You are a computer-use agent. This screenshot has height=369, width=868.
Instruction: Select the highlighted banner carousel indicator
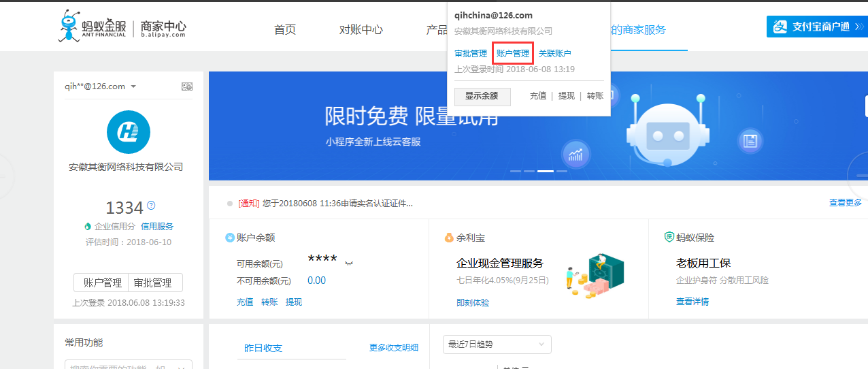tap(546, 171)
